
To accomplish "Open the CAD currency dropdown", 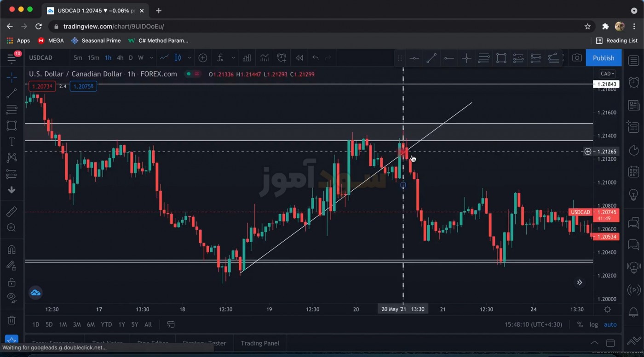I will (607, 74).
